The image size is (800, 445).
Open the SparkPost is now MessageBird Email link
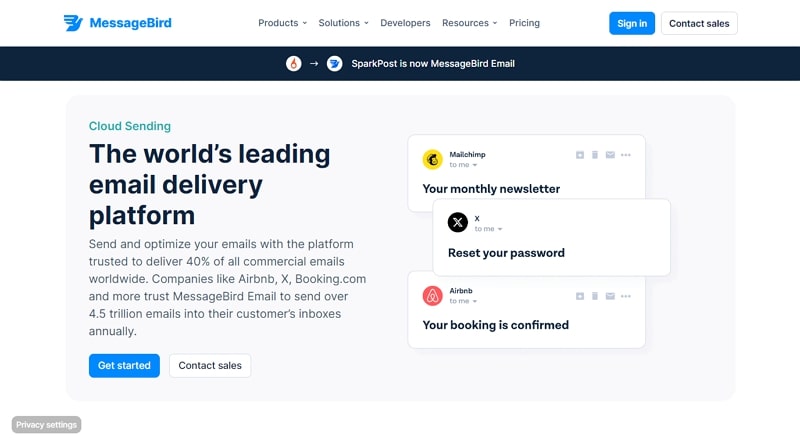click(433, 64)
